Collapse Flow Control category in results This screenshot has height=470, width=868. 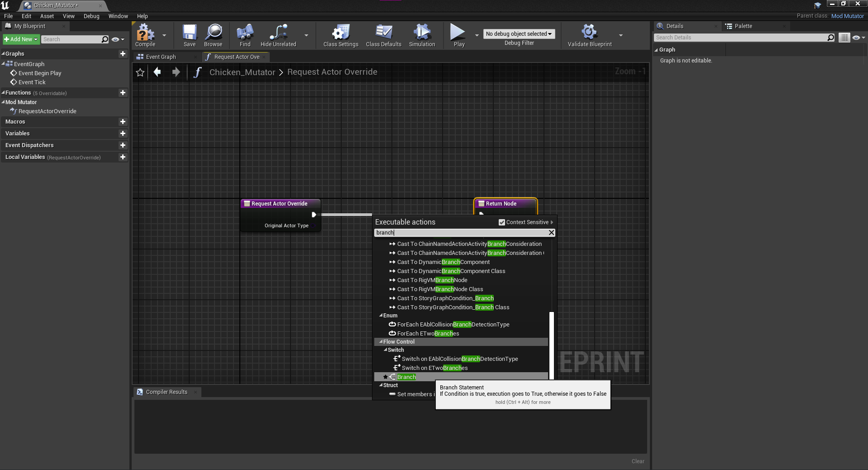381,341
